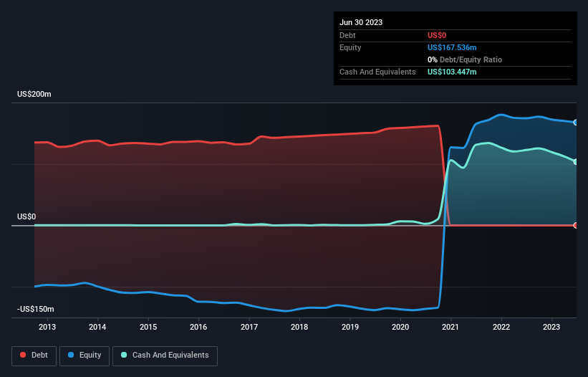Click the Debt label in the tooltip
This screenshot has width=588, height=377.
tap(347, 35)
